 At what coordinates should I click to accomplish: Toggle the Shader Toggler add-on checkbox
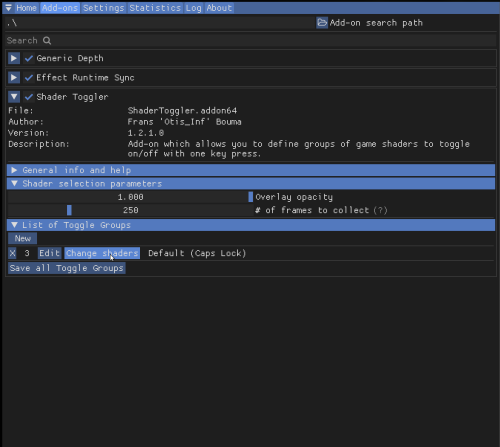click(29, 97)
